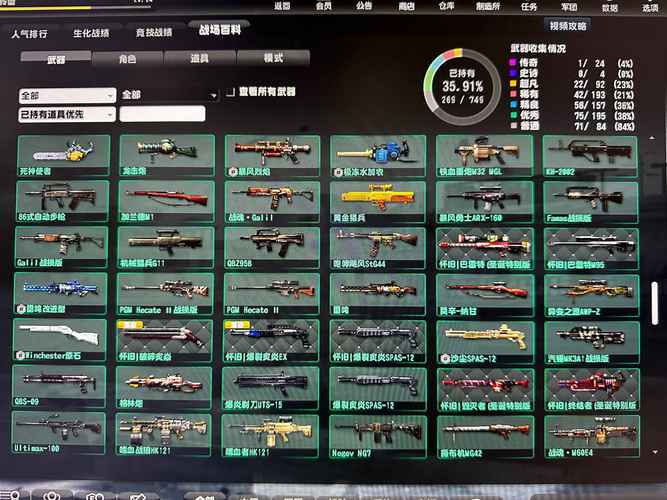Viewport: 667px width, 500px height.
Task: Switch to the 生化战场 tab
Action: click(91, 33)
